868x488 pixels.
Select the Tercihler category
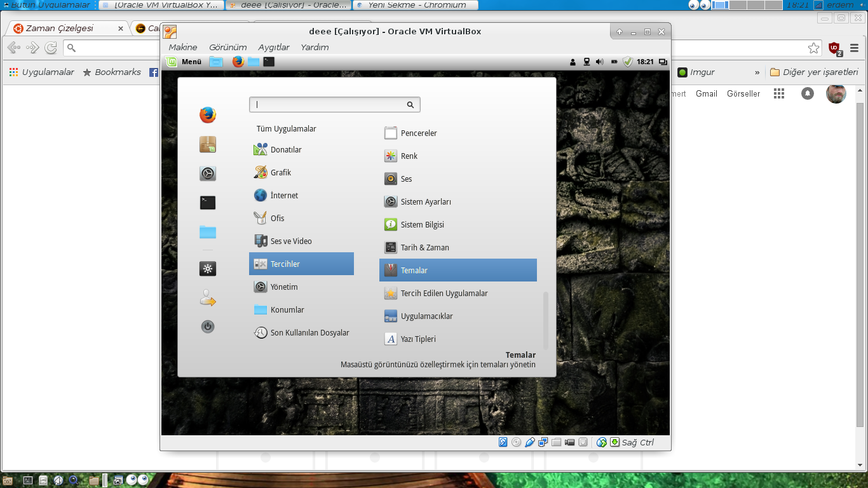coord(301,264)
